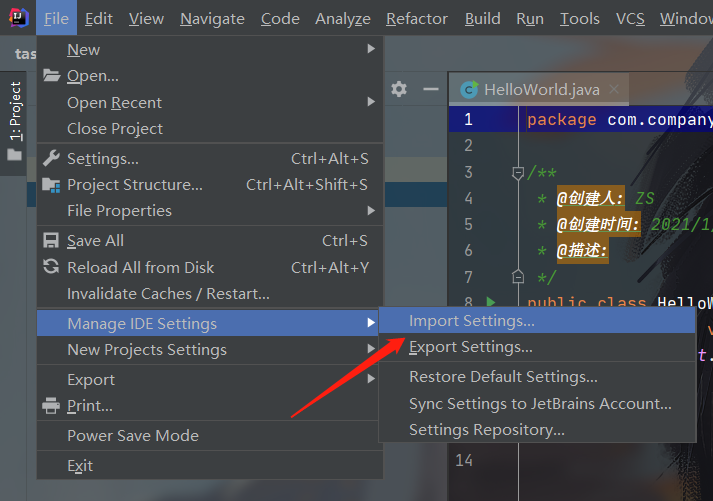Select New Projects Settings
Viewport: 713px width, 501px height.
207,350
